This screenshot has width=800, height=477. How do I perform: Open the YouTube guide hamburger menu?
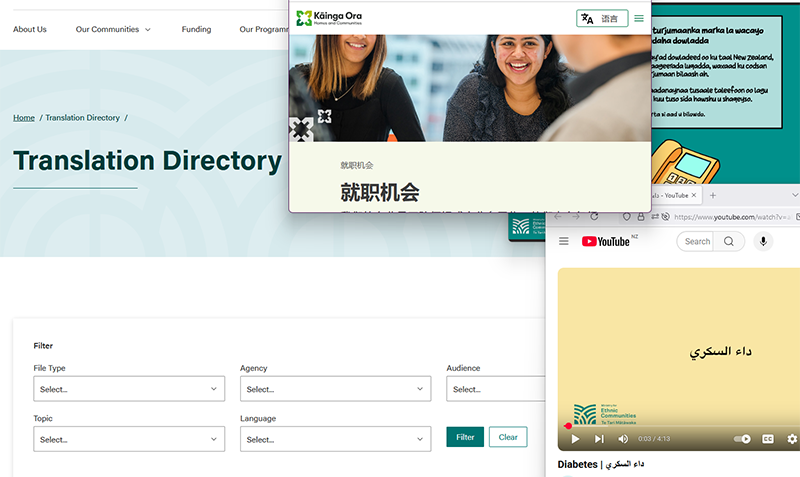[x=564, y=241]
